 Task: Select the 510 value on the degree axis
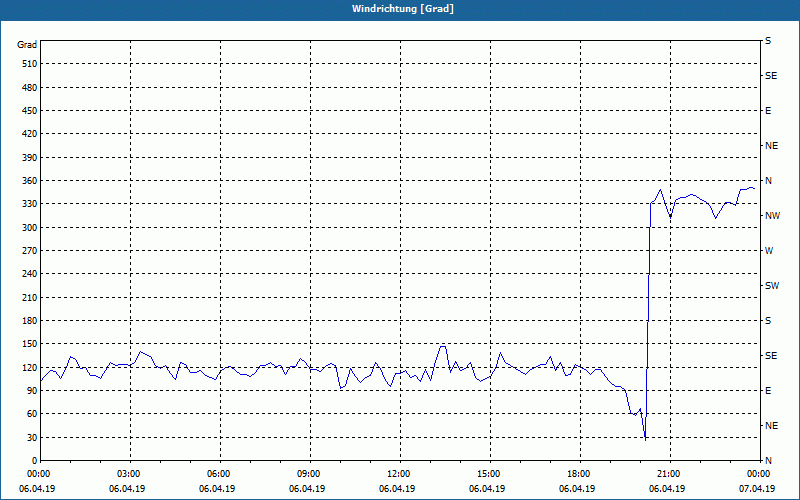pos(30,64)
